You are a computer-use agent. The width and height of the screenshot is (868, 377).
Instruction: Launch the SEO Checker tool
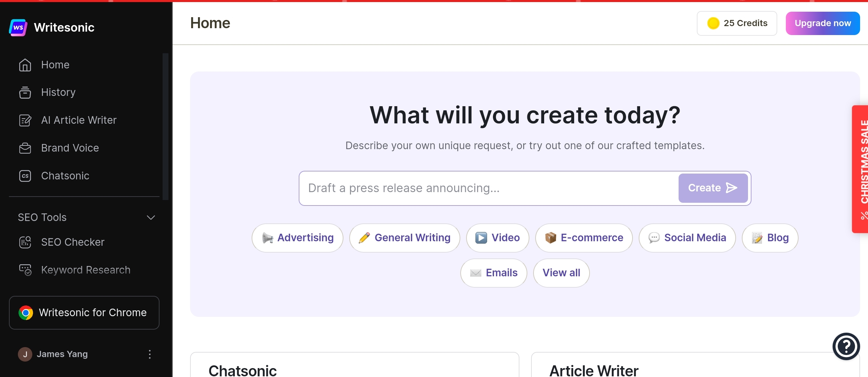click(73, 242)
